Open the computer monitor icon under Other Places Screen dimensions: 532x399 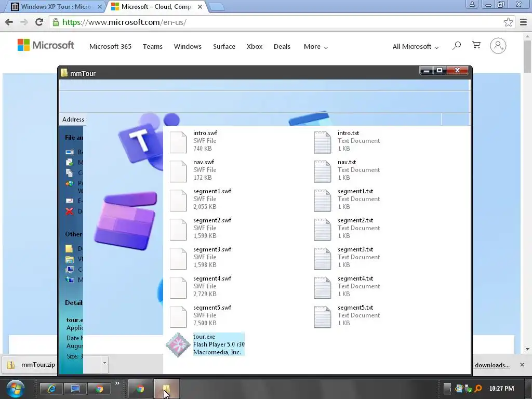tap(70, 270)
